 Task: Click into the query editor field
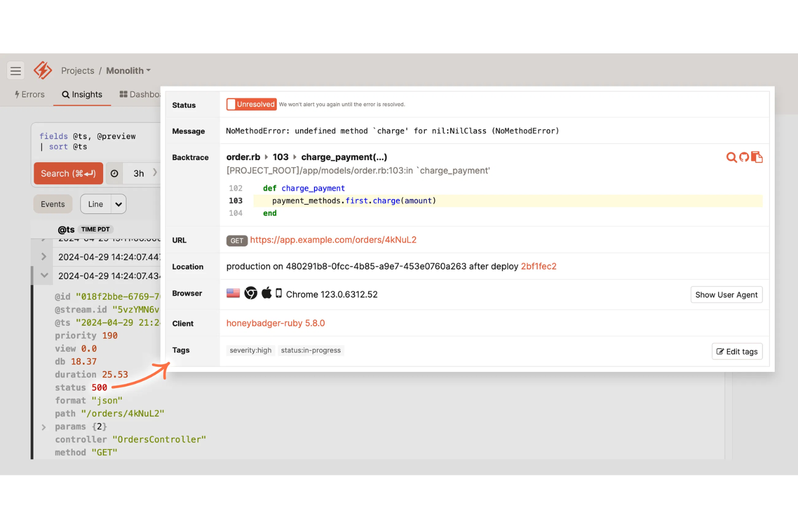[97, 141]
